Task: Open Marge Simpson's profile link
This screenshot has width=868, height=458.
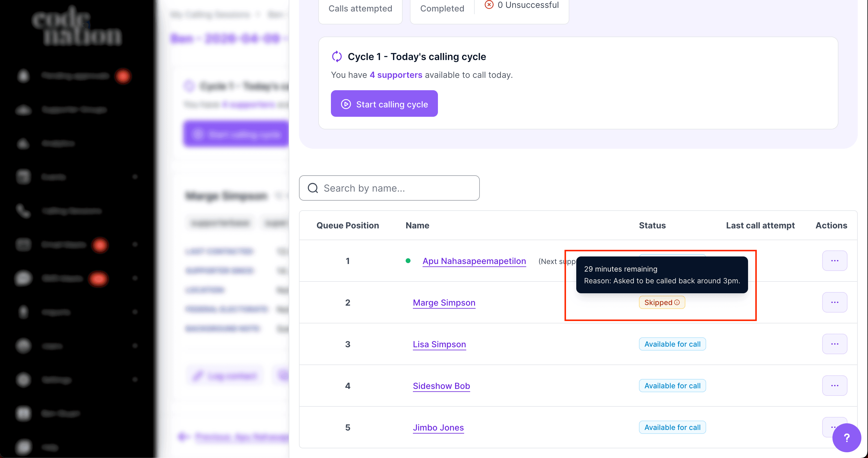Action: point(444,303)
